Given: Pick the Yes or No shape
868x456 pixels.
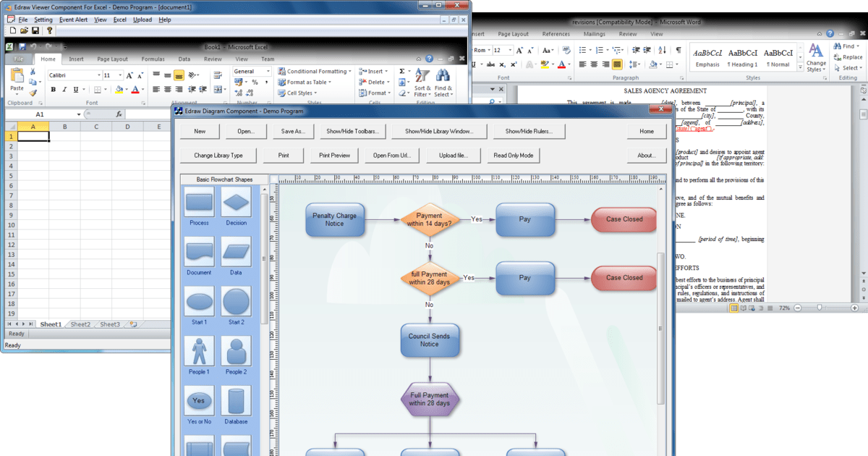Looking at the screenshot, I should click(x=199, y=400).
